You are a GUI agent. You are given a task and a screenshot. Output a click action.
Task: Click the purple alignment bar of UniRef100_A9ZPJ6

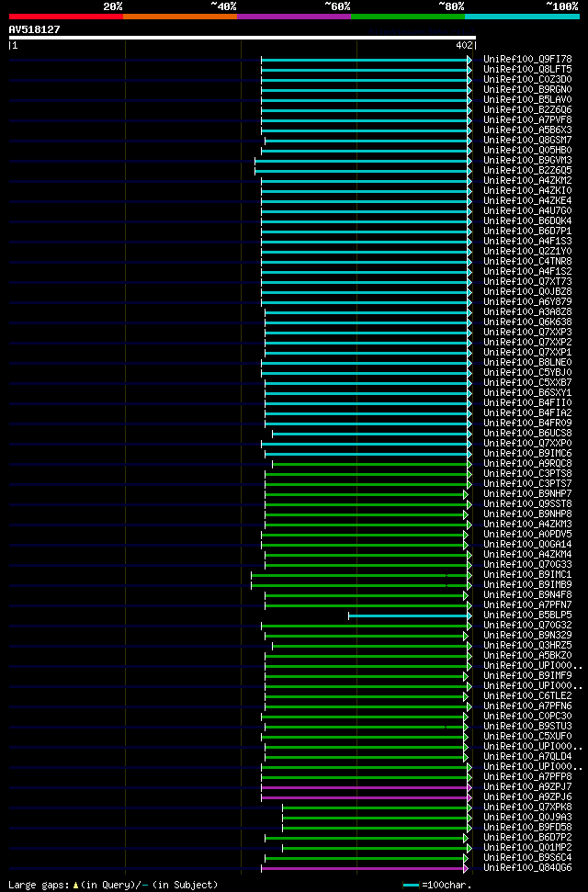point(367,798)
